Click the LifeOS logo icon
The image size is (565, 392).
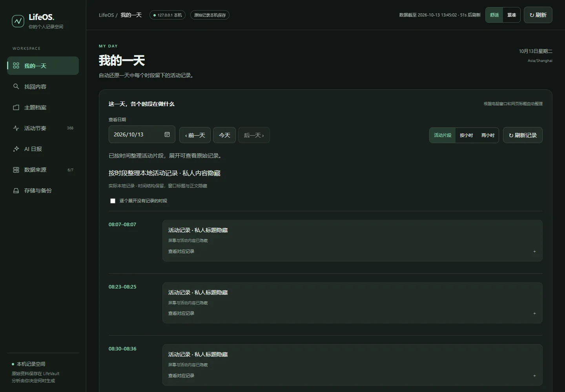(18, 21)
